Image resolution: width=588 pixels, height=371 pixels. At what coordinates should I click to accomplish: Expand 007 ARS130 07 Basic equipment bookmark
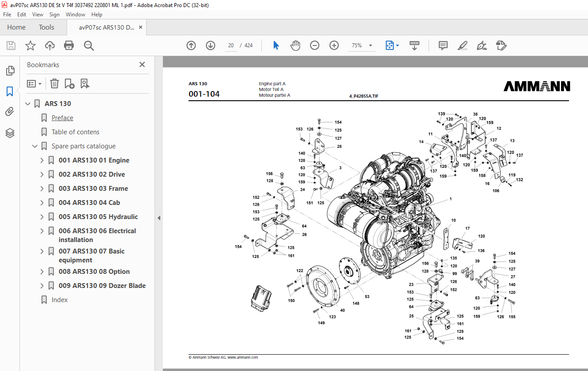point(42,251)
